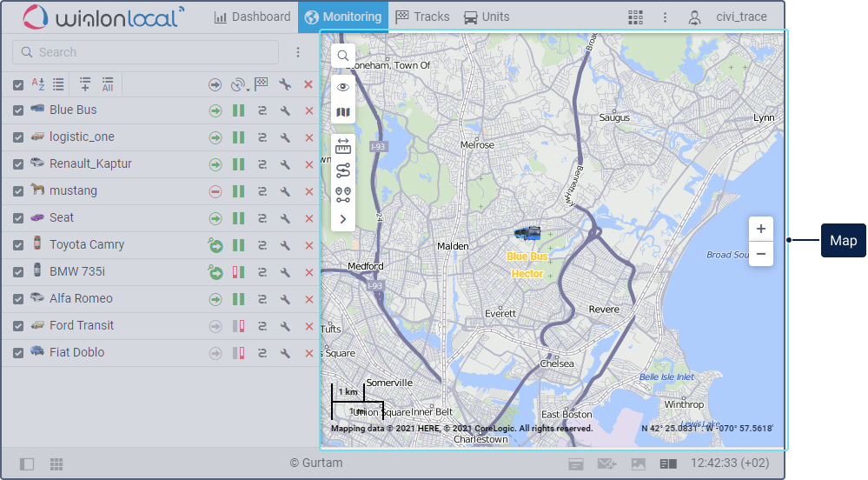Viewport: 868px width, 480px height.
Task: Expand the map tools with chevron
Action: 343,219
